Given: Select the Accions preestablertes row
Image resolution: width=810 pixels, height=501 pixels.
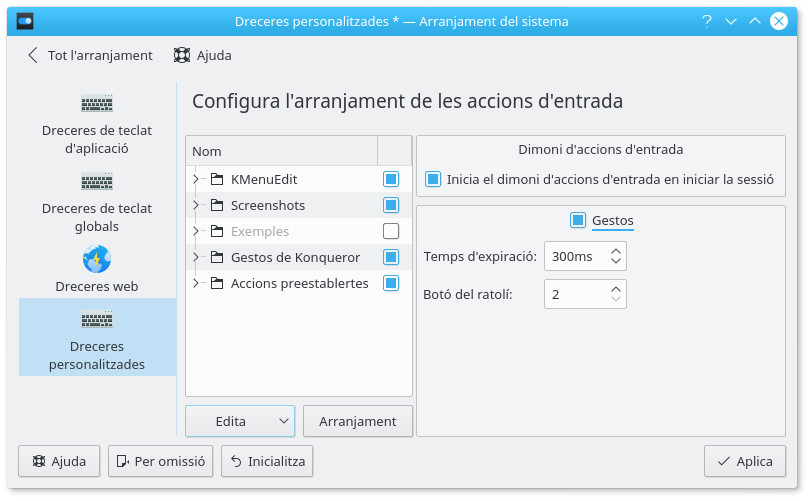Looking at the screenshot, I should [x=299, y=283].
